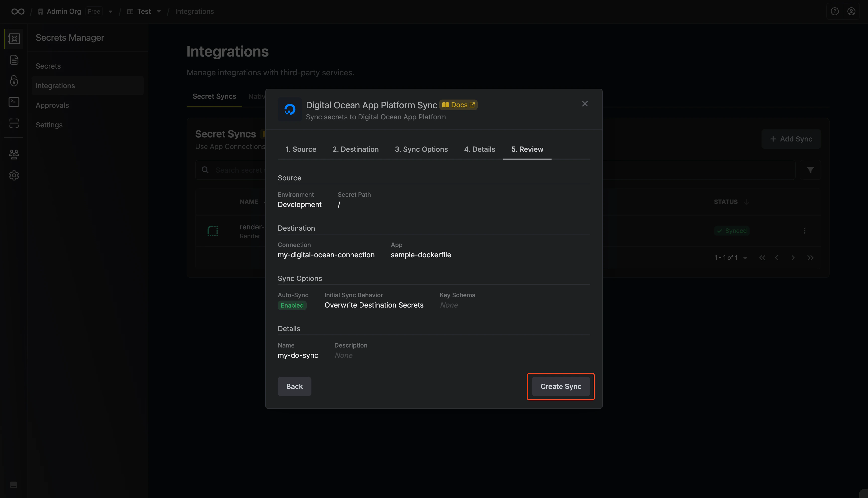
Task: Click the Render sync logo icon
Action: 213,231
